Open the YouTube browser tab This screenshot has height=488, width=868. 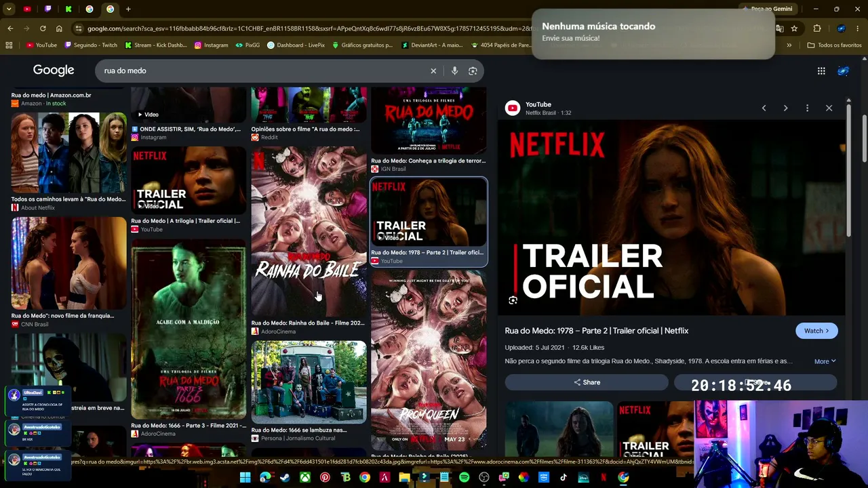point(27,9)
